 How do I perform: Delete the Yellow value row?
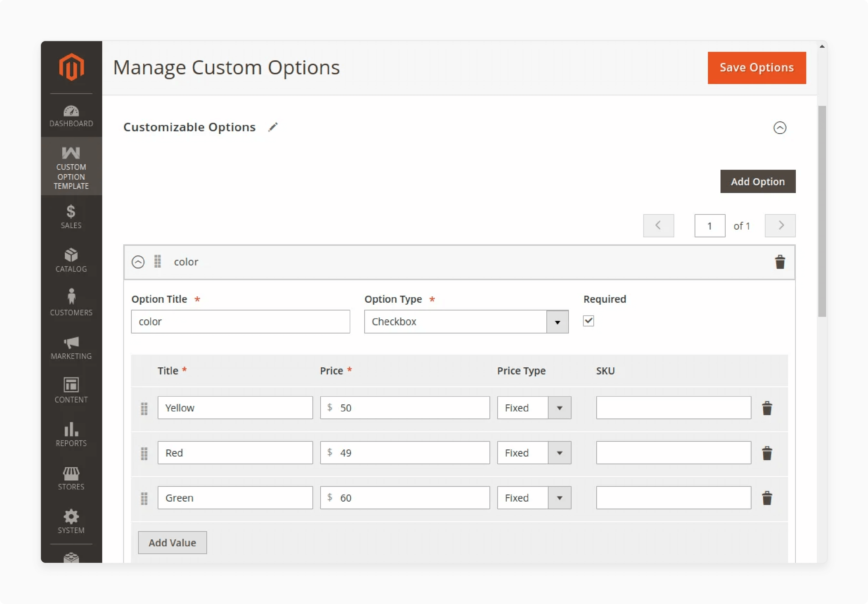(767, 408)
